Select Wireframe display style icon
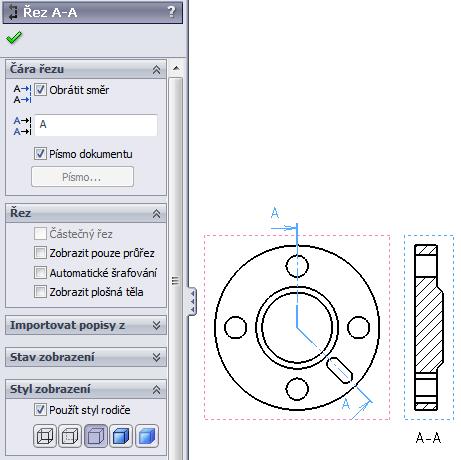Image resolution: width=461 pixels, height=460 pixels. tap(45, 436)
